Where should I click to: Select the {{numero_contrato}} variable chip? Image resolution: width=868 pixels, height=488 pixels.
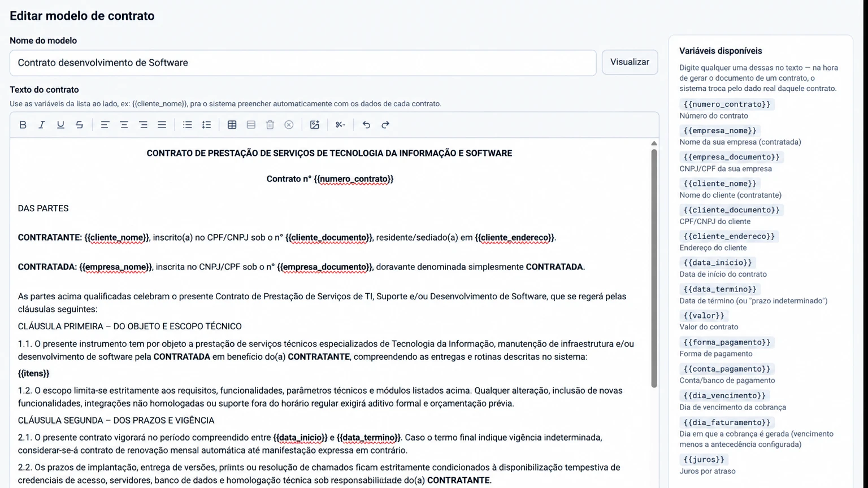[727, 104]
